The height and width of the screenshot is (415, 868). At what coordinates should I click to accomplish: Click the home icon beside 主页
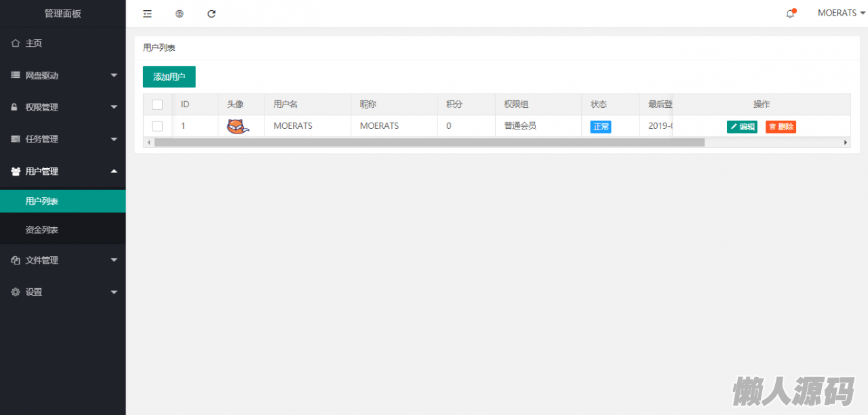(16, 43)
